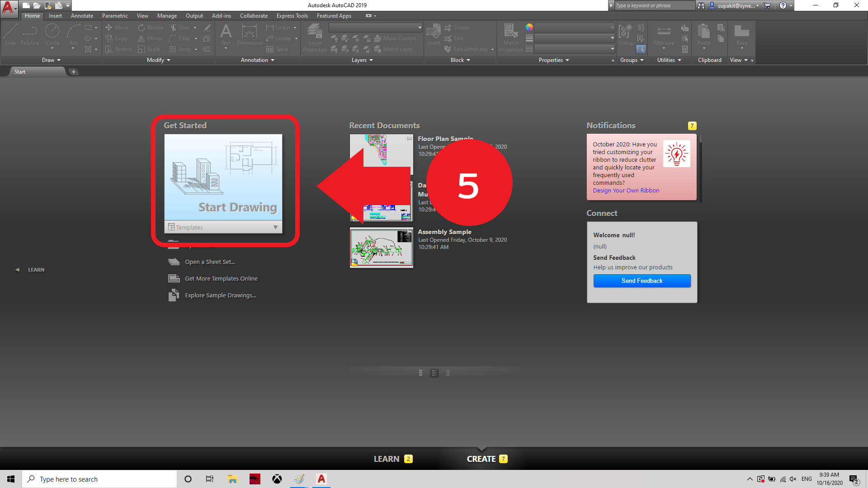
Task: Open the Layers panel dropdown arrow
Action: point(371,60)
